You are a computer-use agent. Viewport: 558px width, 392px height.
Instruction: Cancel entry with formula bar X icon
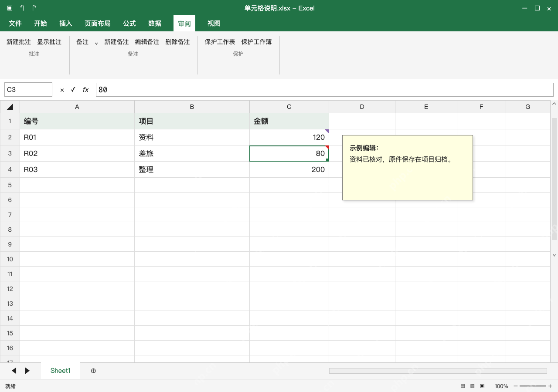(62, 90)
